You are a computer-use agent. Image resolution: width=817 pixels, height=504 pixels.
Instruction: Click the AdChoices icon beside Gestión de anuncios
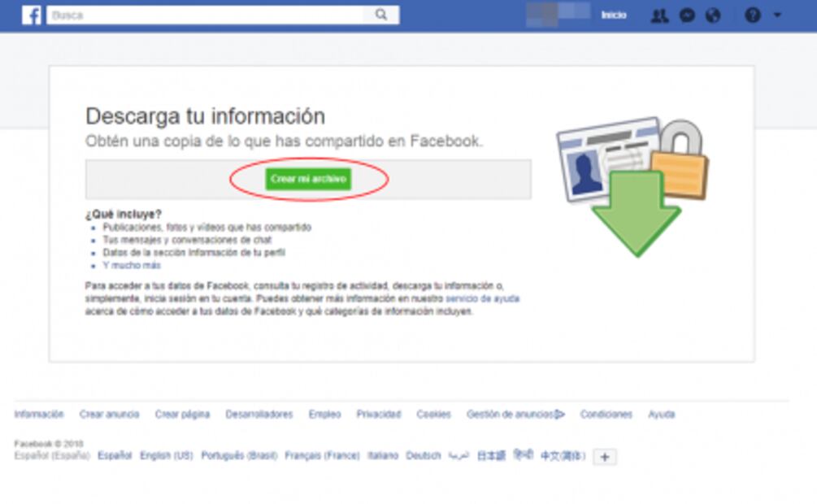click(x=559, y=415)
